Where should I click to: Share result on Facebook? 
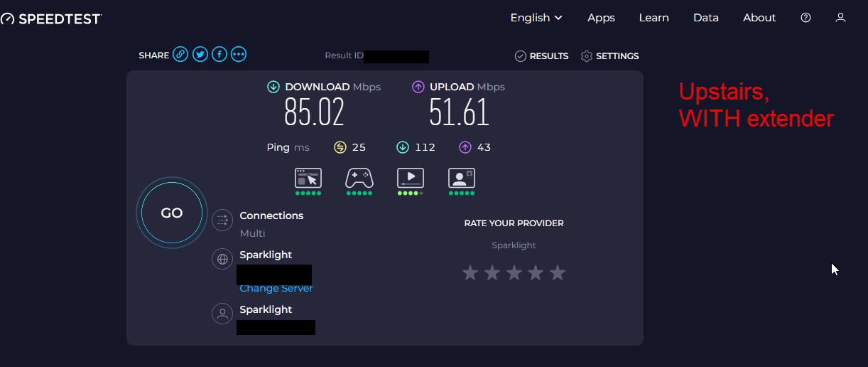(x=219, y=54)
